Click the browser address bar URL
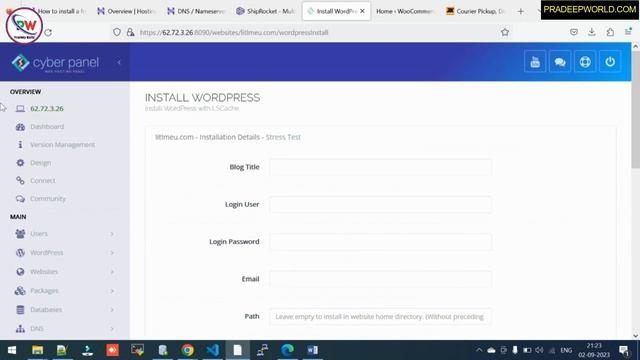 click(234, 32)
